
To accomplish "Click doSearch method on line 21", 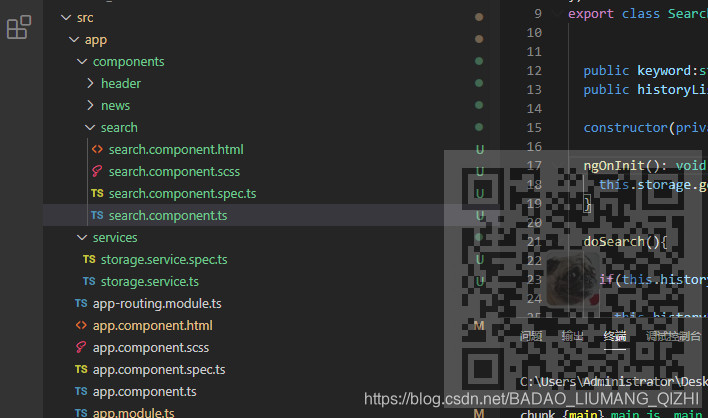I will point(625,242).
